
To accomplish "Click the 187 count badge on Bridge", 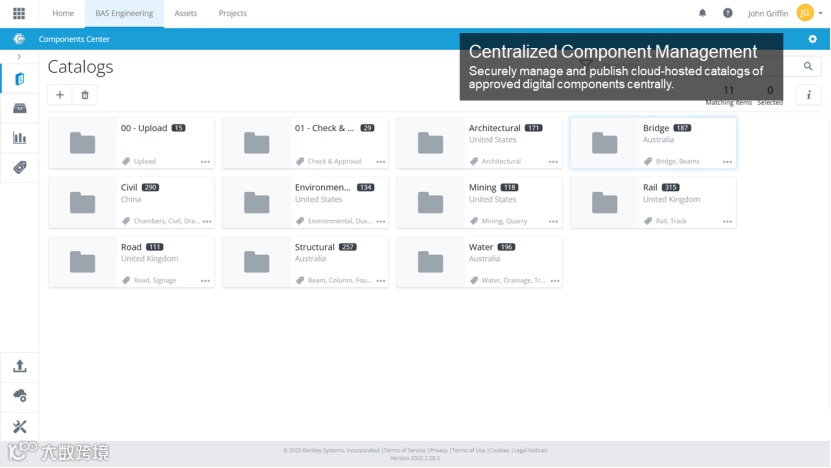I will tap(682, 128).
